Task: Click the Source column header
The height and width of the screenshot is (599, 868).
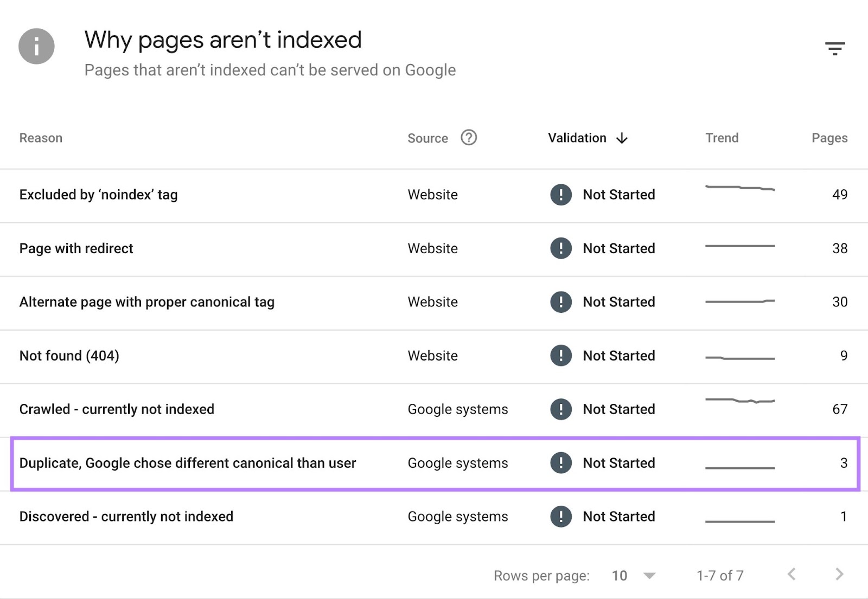Action: pos(428,138)
